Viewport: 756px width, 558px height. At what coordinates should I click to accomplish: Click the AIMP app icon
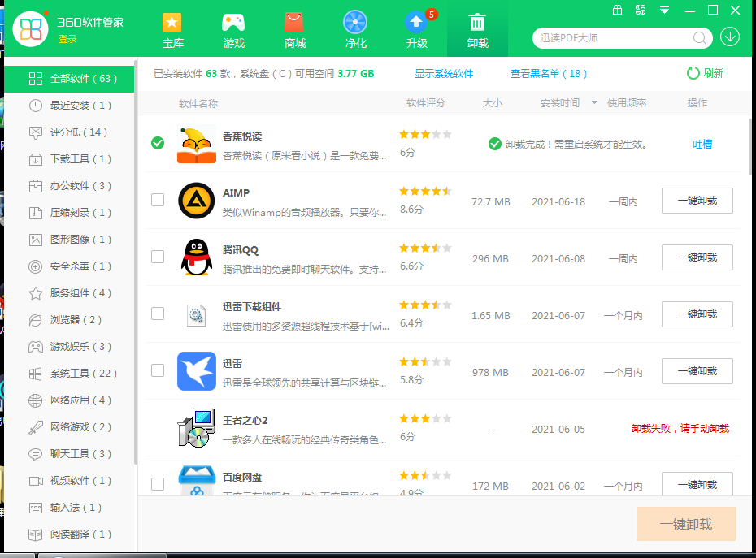pos(196,201)
